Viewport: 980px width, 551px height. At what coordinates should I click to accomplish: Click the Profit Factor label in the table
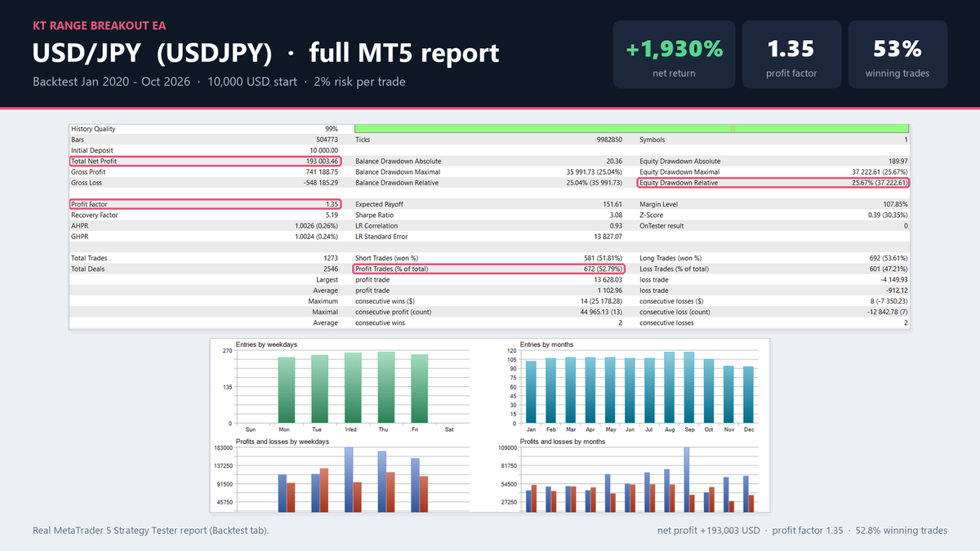89,204
